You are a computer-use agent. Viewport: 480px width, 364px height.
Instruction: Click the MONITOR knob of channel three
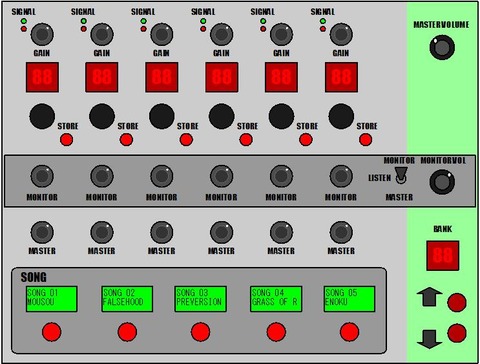pyautogui.click(x=162, y=176)
